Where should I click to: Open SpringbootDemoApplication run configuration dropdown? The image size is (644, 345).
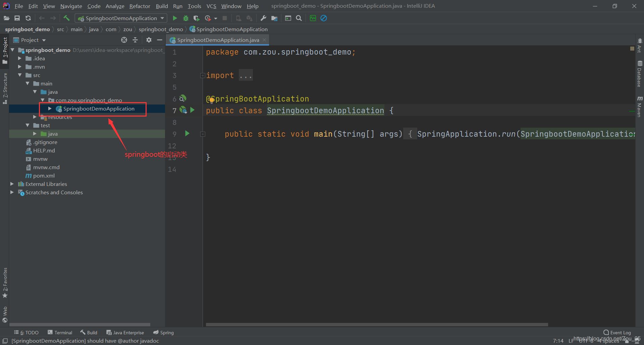coord(121,18)
